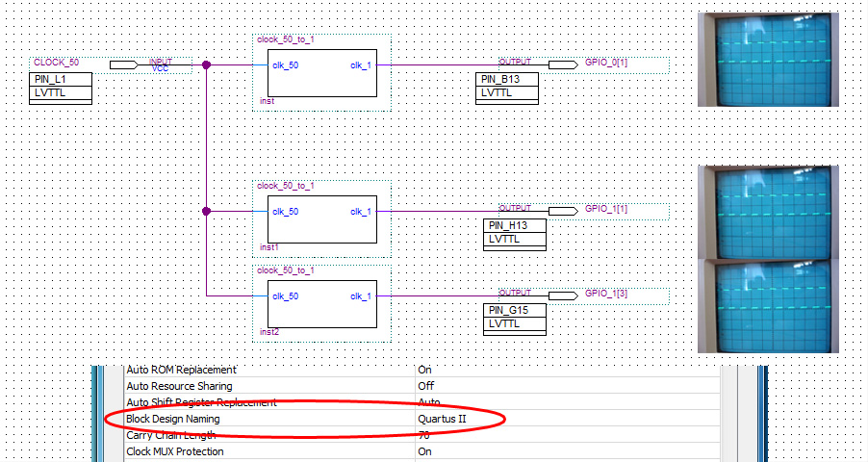Click the GPIO_1[1] pin name text
The width and height of the screenshot is (868, 462).
pos(606,209)
